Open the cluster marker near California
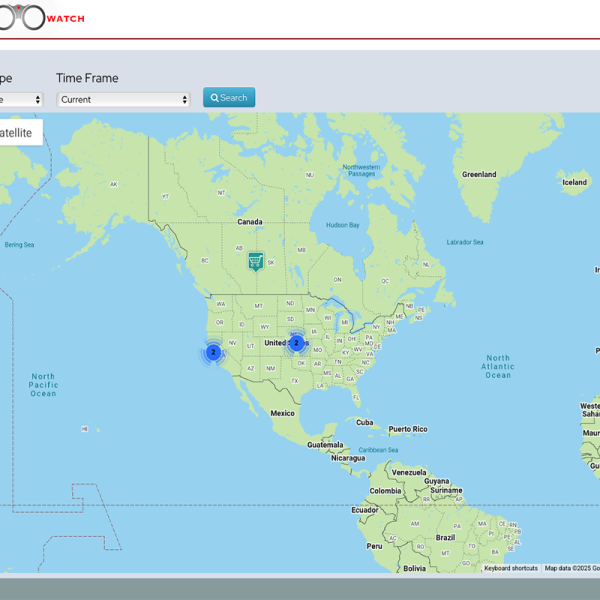 tap(213, 352)
